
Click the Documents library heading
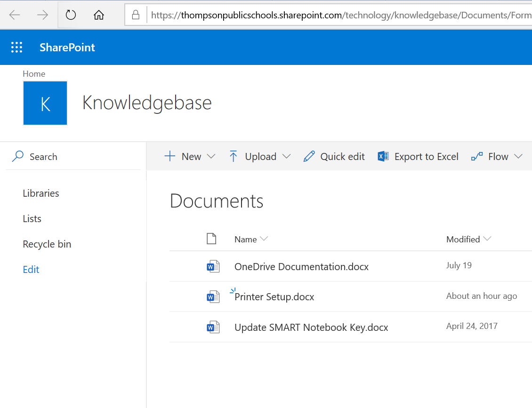coord(217,201)
